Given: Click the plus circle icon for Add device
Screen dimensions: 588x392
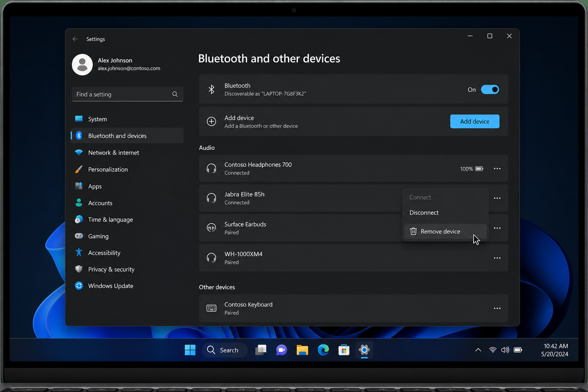Looking at the screenshot, I should [211, 121].
